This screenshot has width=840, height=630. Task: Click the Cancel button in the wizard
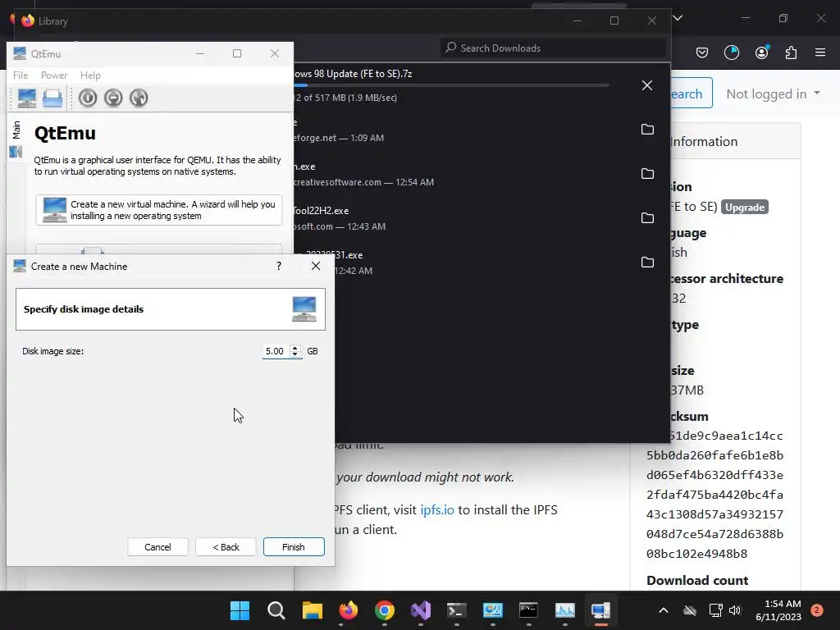point(157,547)
